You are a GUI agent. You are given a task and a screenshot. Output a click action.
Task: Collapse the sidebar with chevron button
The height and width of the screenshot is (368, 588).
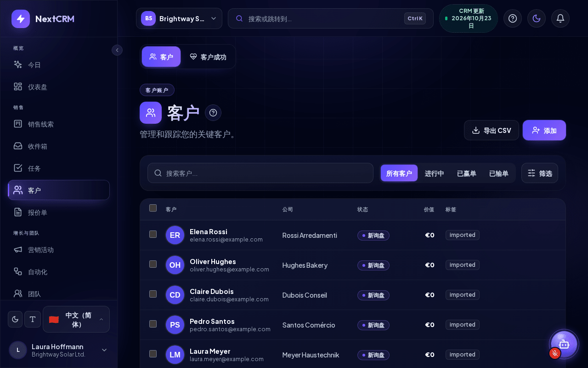[x=117, y=50]
